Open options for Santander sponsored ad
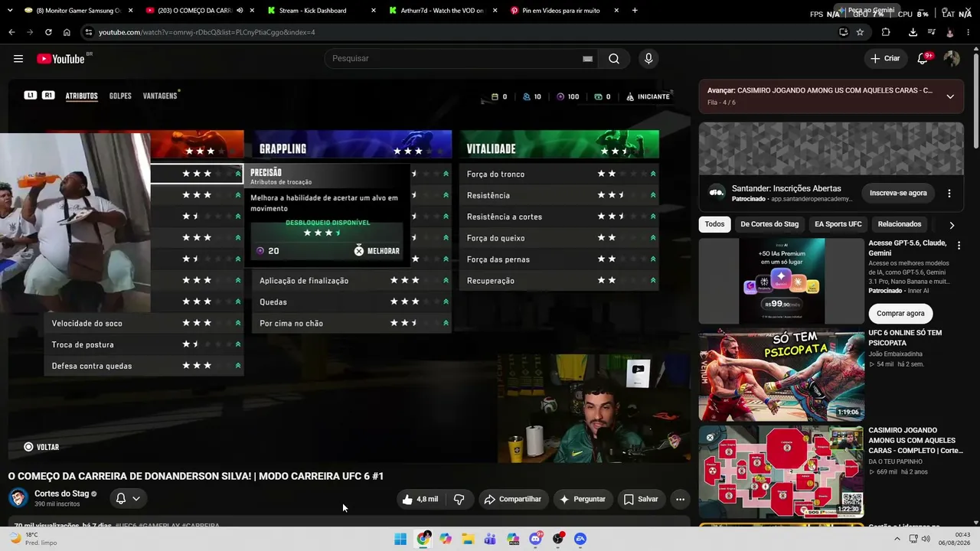Screen dimensions: 980x551 (x=949, y=194)
